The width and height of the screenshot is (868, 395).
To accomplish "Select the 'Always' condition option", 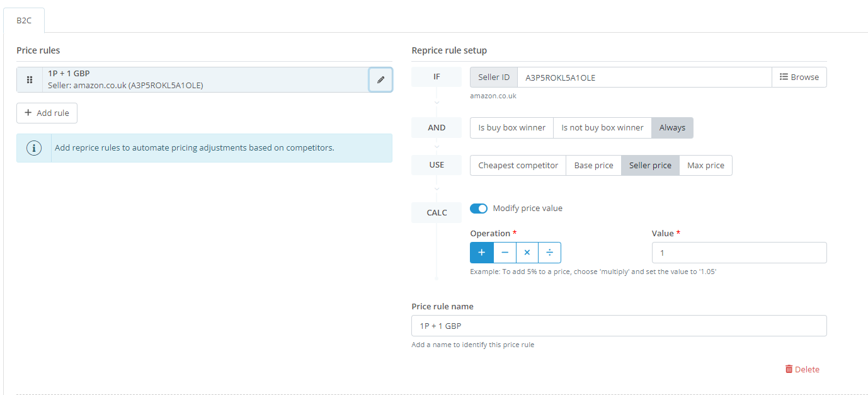I will pyautogui.click(x=672, y=128).
